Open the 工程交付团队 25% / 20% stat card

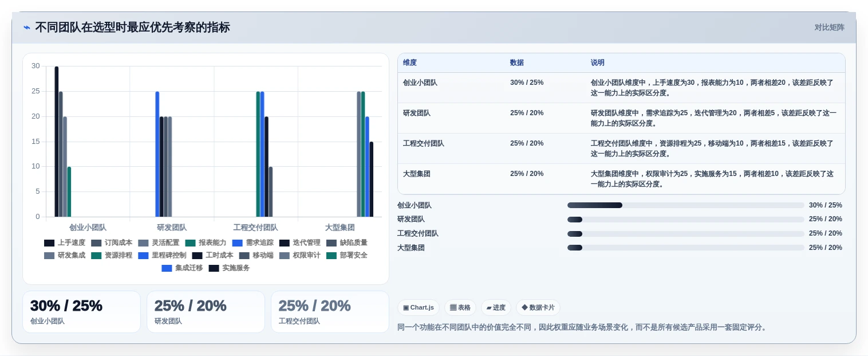pyautogui.click(x=330, y=312)
